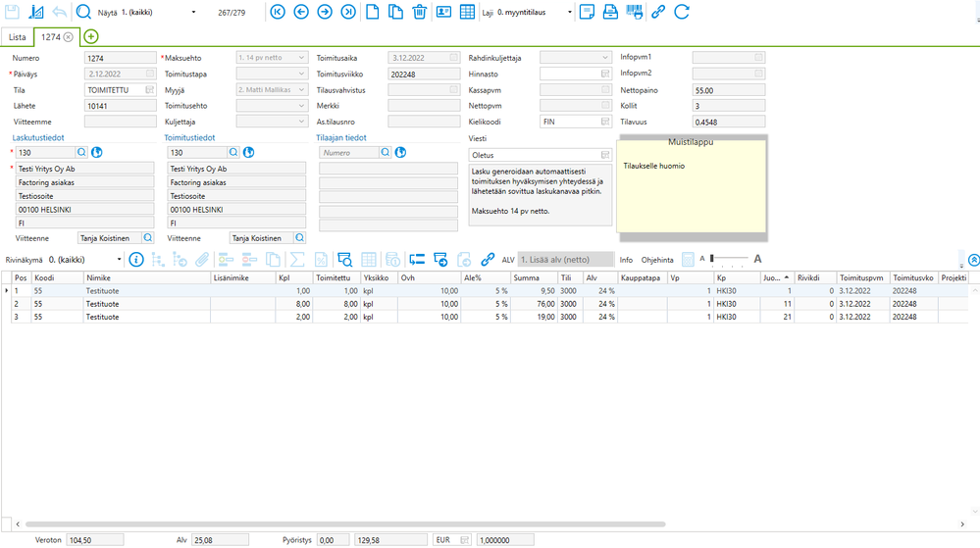Screen dimensions: 980x548
Task: Refresh the view with the reload icon
Action: (682, 11)
